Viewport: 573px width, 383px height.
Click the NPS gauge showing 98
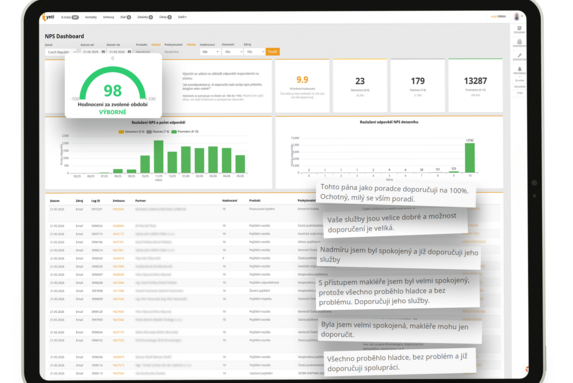pyautogui.click(x=113, y=85)
